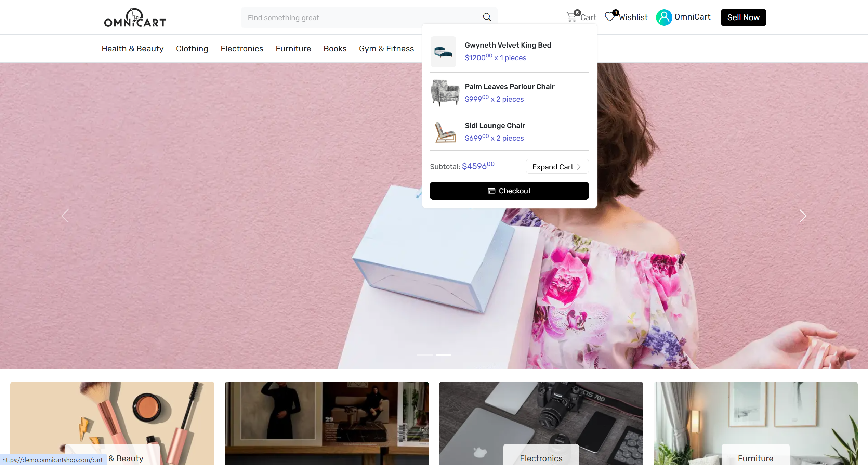Click the OmniCart user avatar icon

(x=664, y=17)
